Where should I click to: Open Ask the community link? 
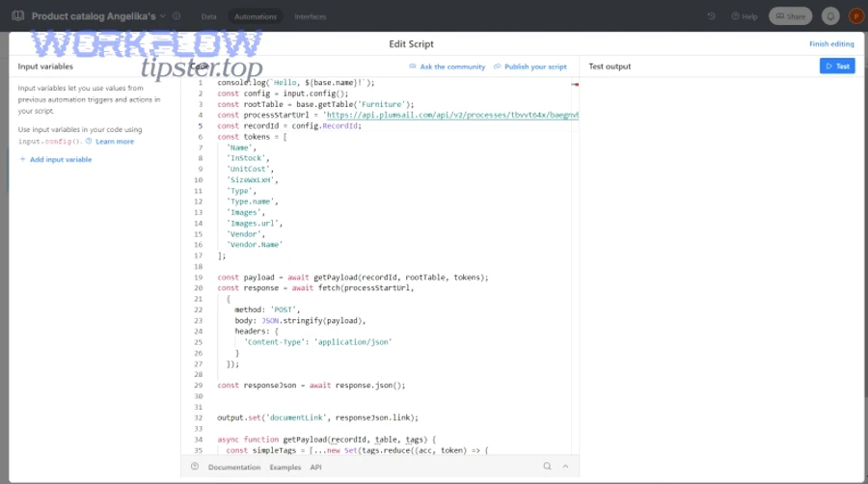pyautogui.click(x=448, y=67)
